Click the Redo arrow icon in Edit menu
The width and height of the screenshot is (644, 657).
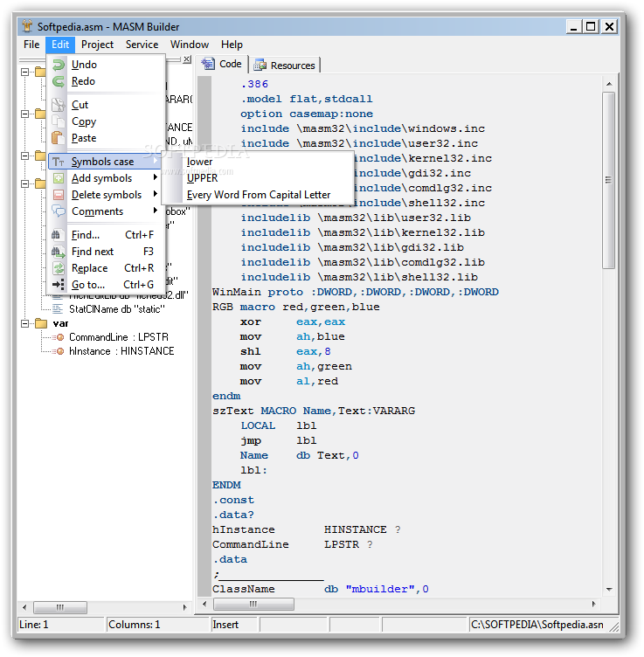[59, 81]
